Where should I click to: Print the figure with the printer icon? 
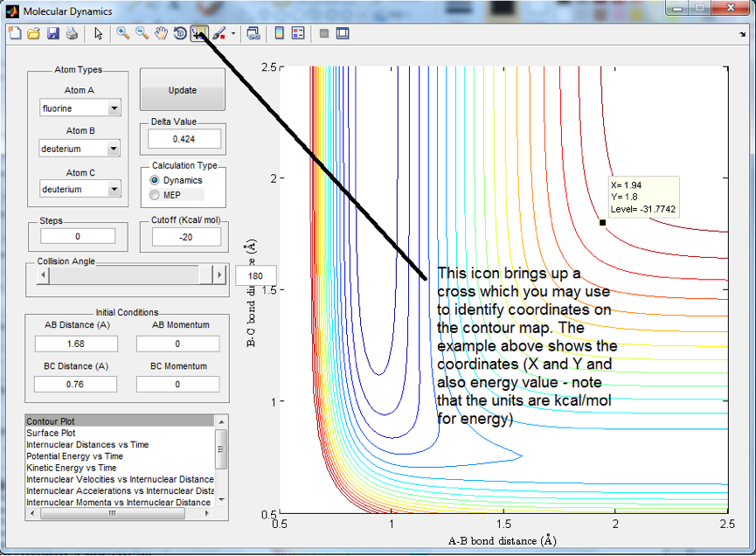(72, 33)
